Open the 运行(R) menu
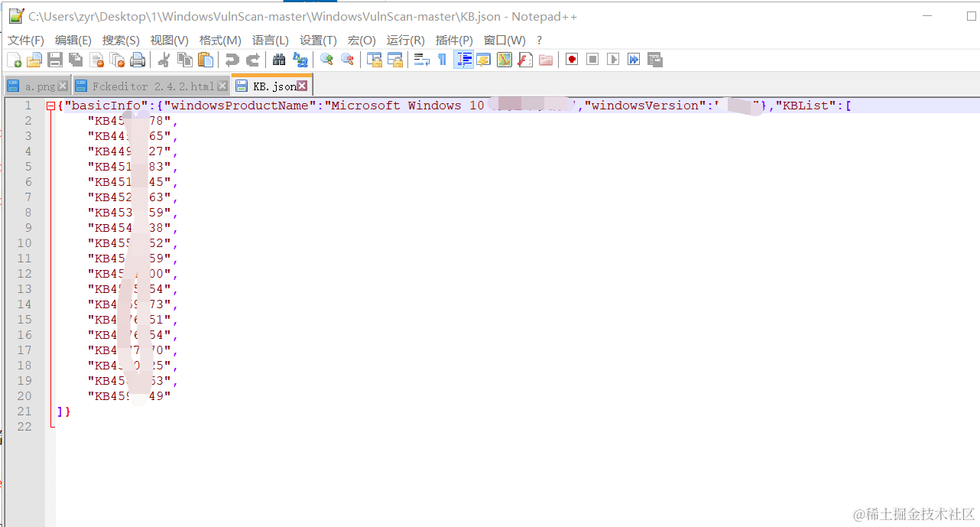Viewport: 980px width, 527px height. (405, 41)
